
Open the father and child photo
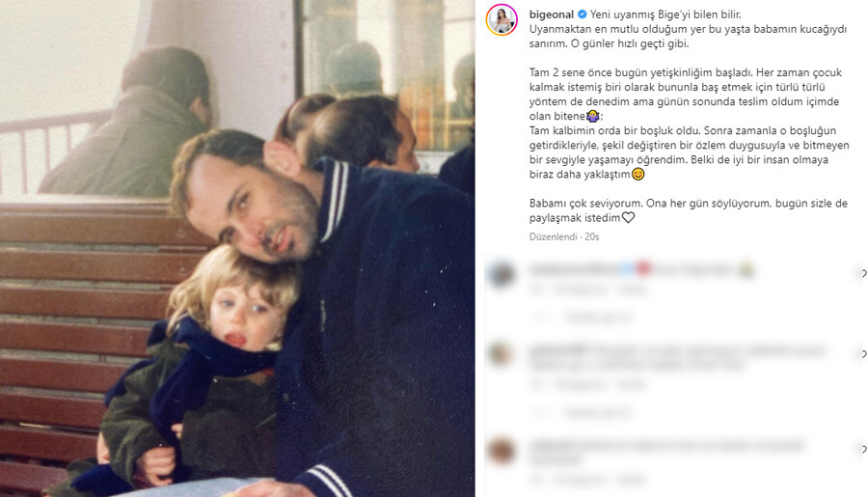pyautogui.click(x=237, y=248)
